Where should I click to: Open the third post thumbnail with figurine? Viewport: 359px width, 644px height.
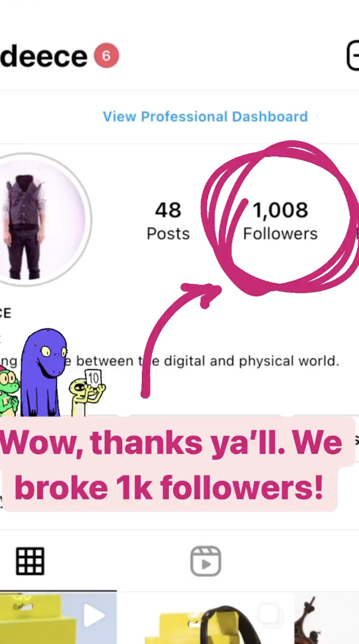pyautogui.click(x=327, y=618)
